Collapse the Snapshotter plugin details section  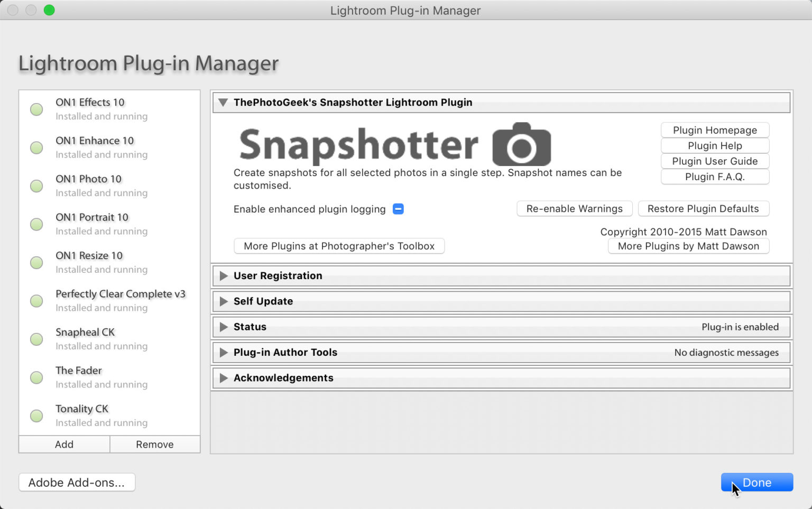tap(223, 103)
